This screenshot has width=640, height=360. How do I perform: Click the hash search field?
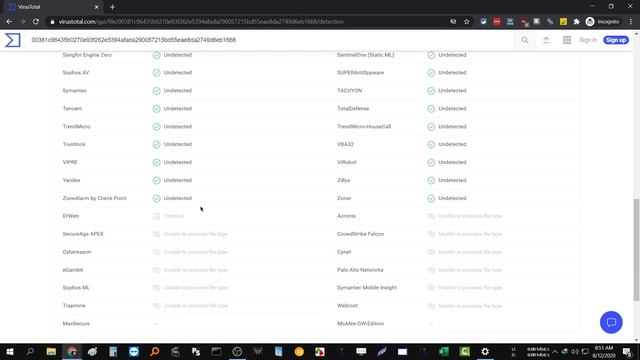click(x=269, y=40)
